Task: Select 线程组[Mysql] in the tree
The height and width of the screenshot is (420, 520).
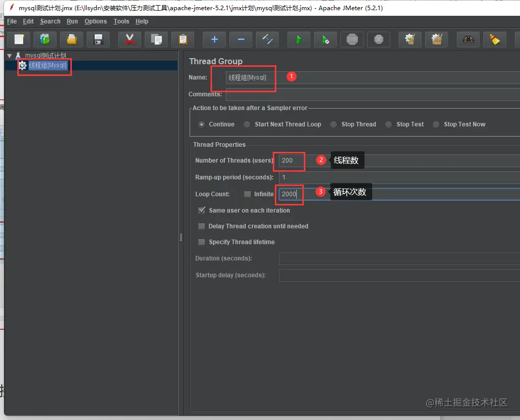Action: (x=48, y=65)
